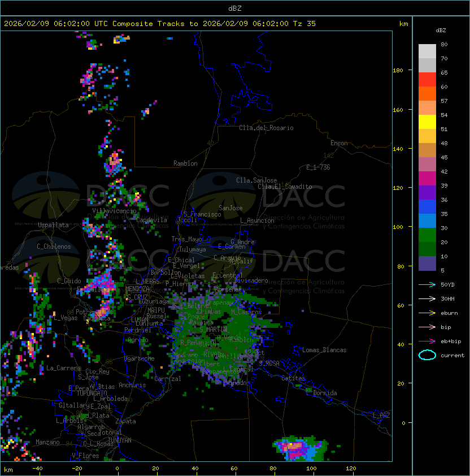Click the '160' tick on the km axis

pos(398,110)
